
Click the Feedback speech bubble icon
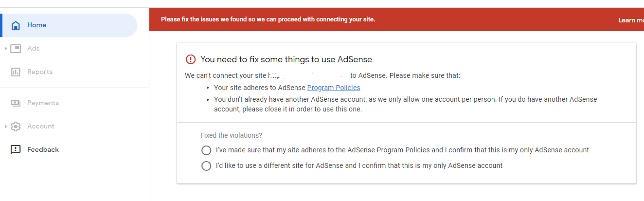pyautogui.click(x=16, y=150)
